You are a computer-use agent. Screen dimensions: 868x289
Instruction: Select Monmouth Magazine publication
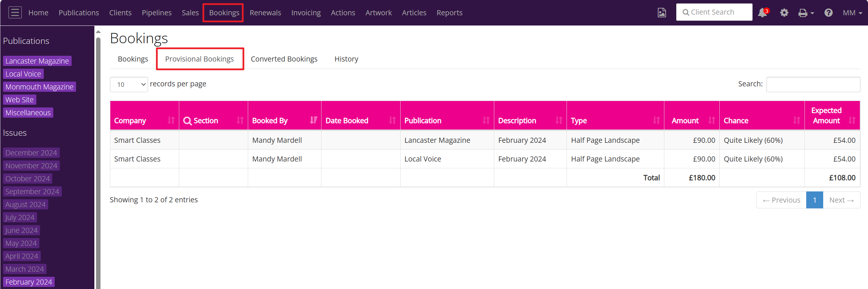coord(39,87)
